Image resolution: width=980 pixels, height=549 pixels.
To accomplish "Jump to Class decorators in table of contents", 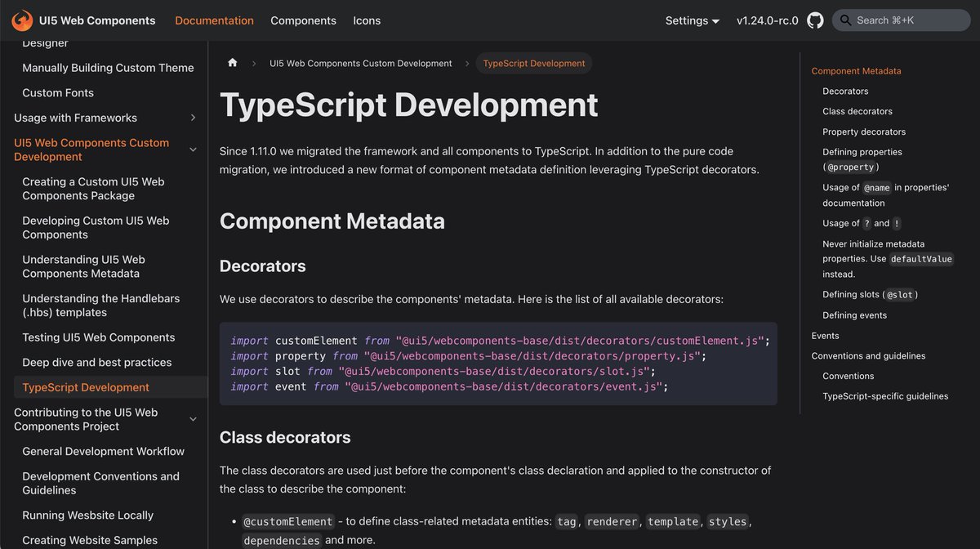I will 857,111.
